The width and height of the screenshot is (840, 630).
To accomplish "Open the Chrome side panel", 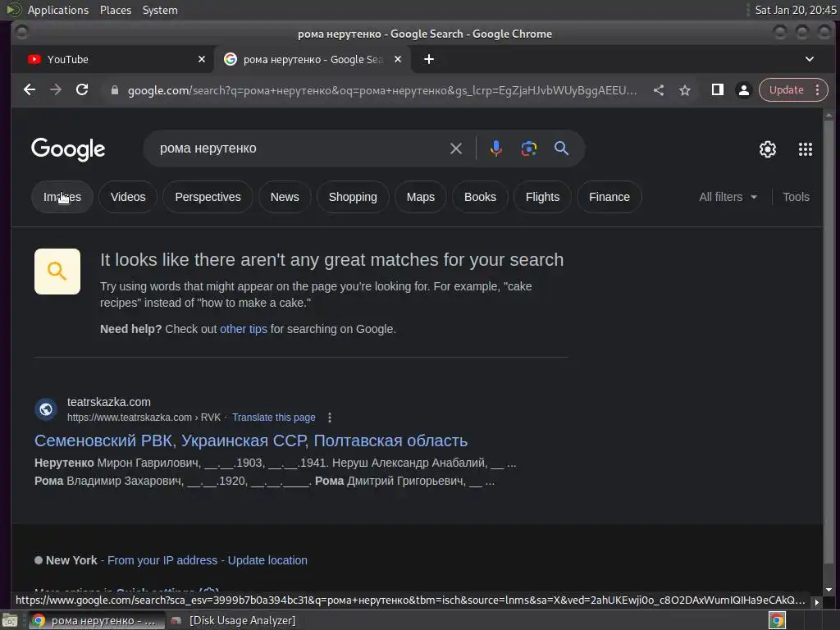I will [x=717, y=90].
